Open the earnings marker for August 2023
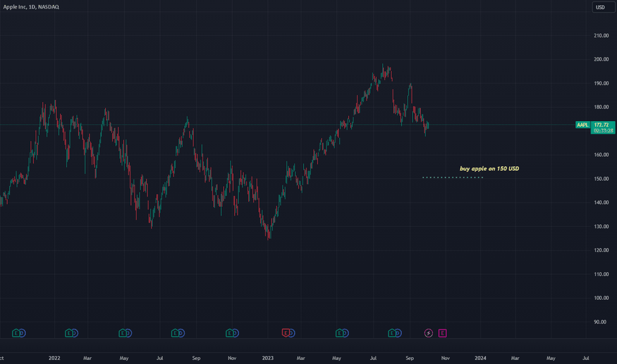Screen dimensions: 617x364 click(x=391, y=334)
